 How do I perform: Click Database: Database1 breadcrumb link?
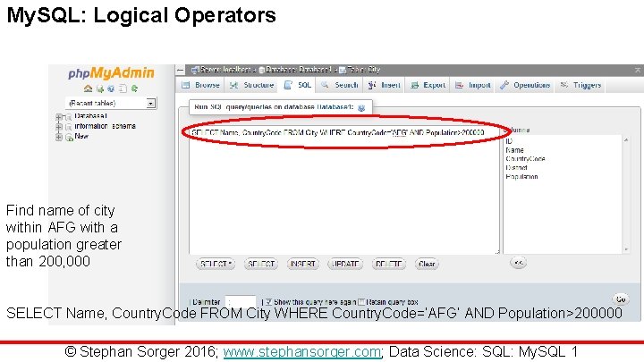[299, 70]
